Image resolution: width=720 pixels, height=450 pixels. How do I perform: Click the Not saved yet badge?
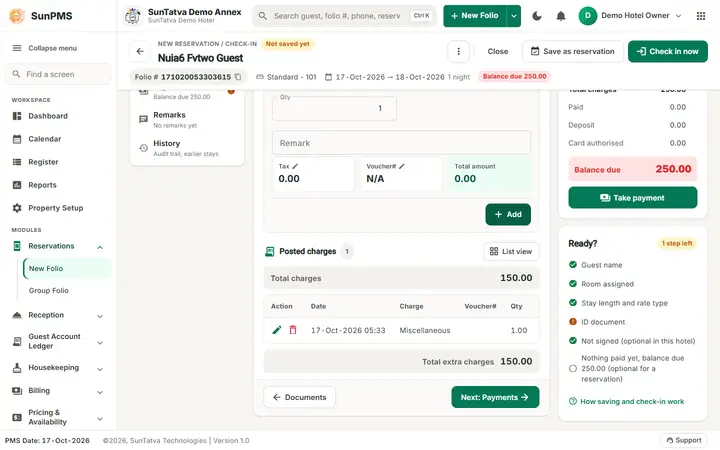point(287,44)
